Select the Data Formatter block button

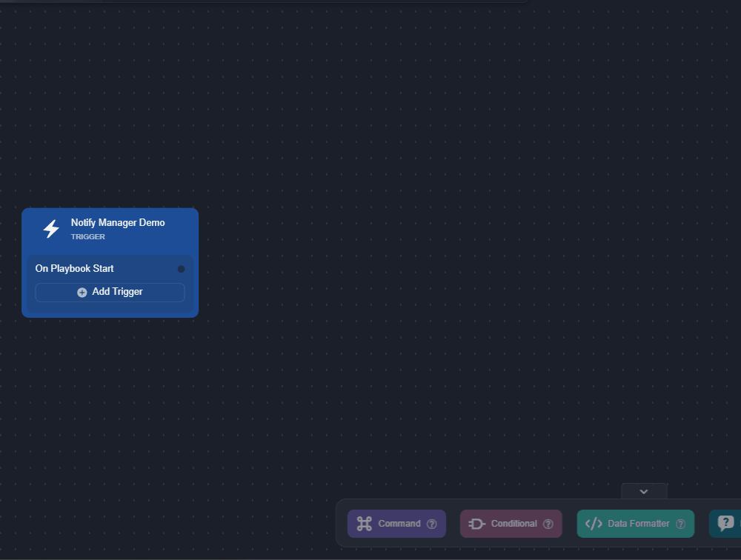tap(635, 524)
